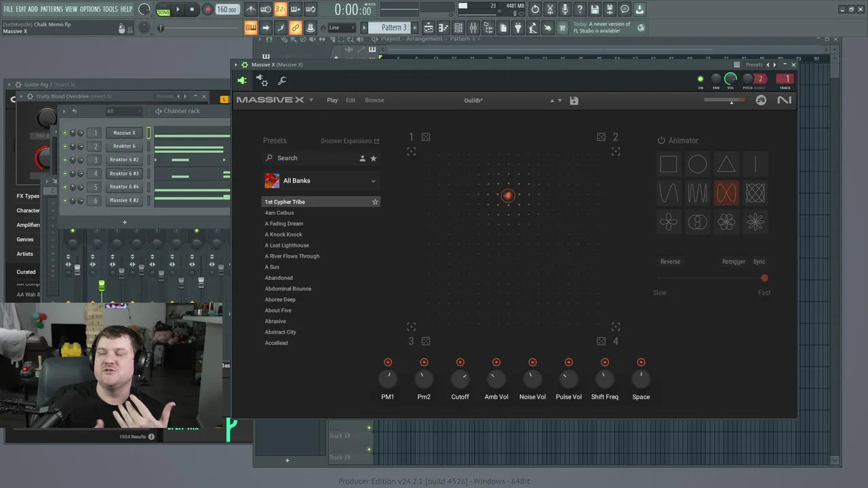Toggle favorites star filter beside Search
Image resolution: width=868 pixels, height=488 pixels.
373,158
